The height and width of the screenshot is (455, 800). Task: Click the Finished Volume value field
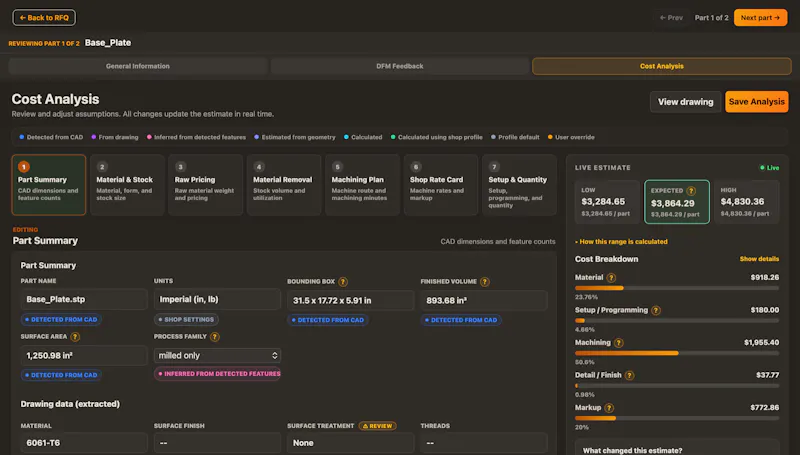pyautogui.click(x=484, y=300)
